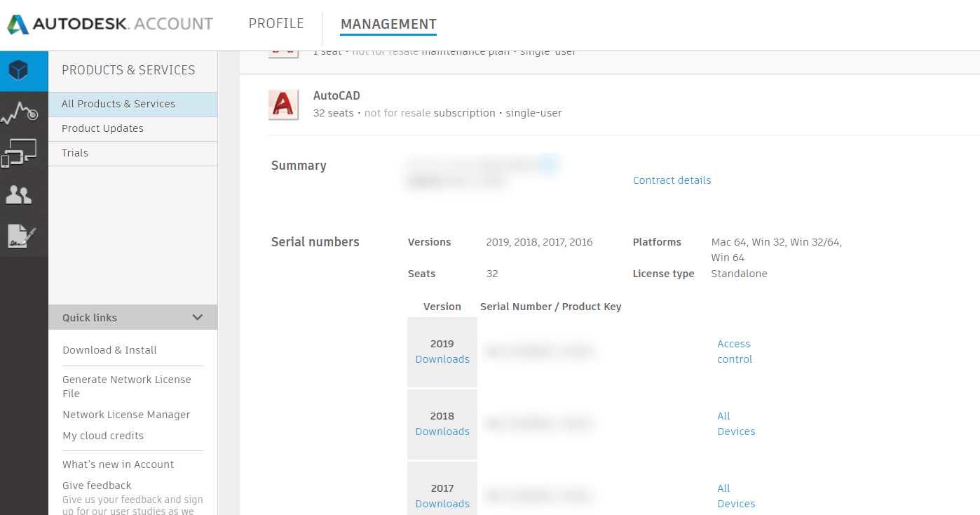Open Network License Manager link
The height and width of the screenshot is (515, 980).
tap(126, 415)
